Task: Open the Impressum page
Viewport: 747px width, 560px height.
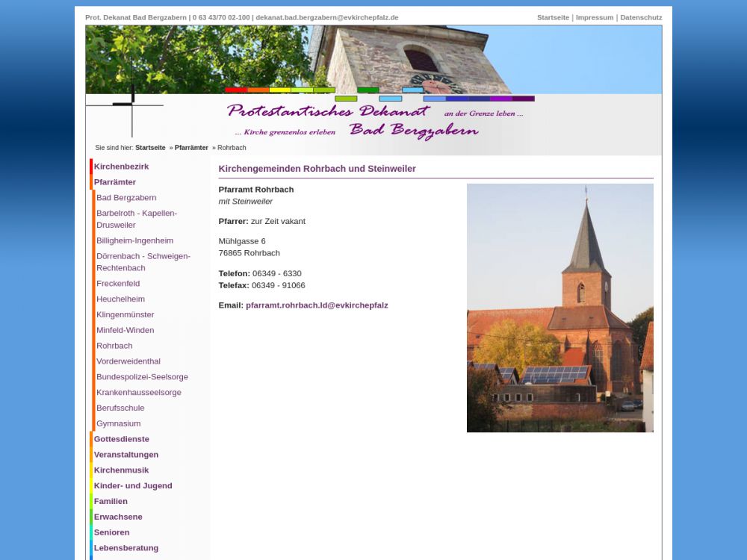Action: pos(595,17)
